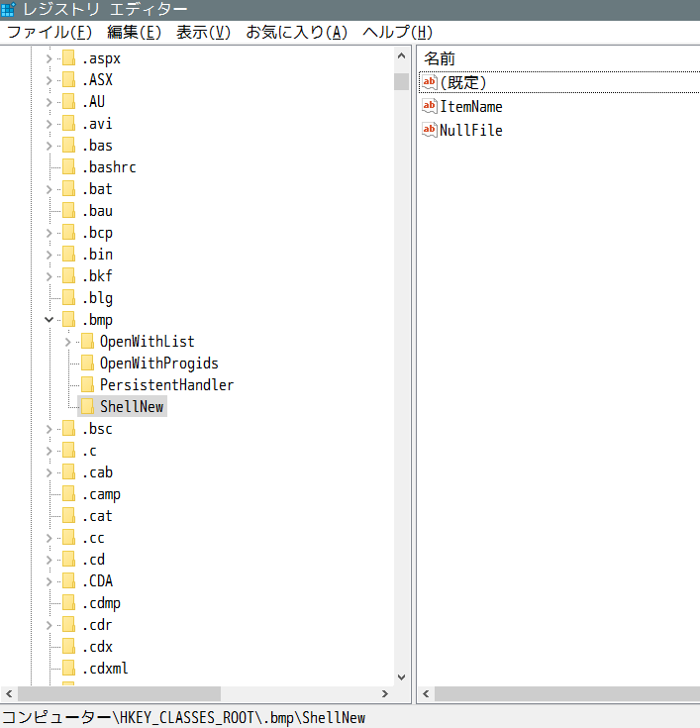Screen dimensions: 700x728
Task: Click the .bashrc folder icon
Action: pyautogui.click(x=68, y=166)
